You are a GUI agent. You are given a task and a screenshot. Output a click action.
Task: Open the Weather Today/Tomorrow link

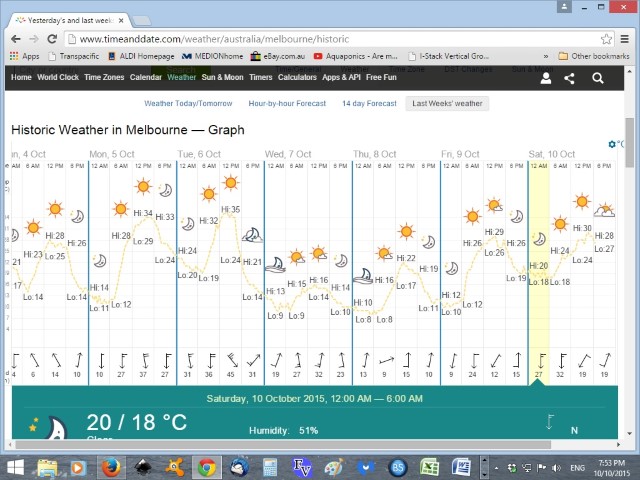[188, 103]
